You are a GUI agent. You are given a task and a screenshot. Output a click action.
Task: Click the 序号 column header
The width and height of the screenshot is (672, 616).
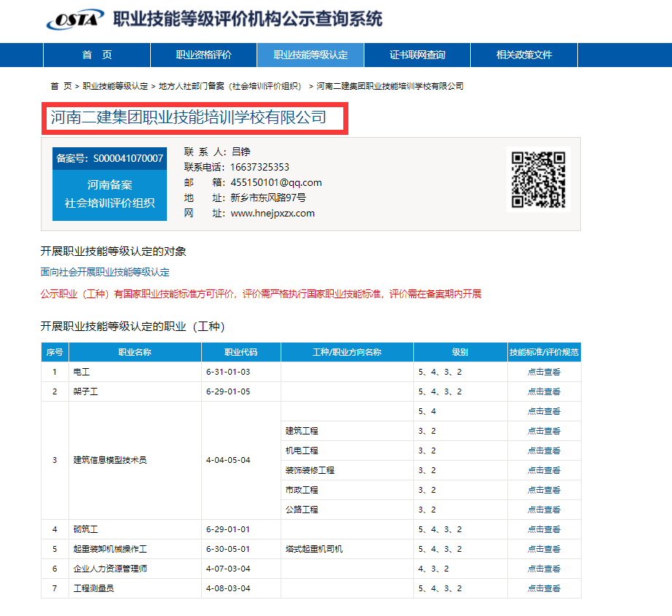coord(55,352)
